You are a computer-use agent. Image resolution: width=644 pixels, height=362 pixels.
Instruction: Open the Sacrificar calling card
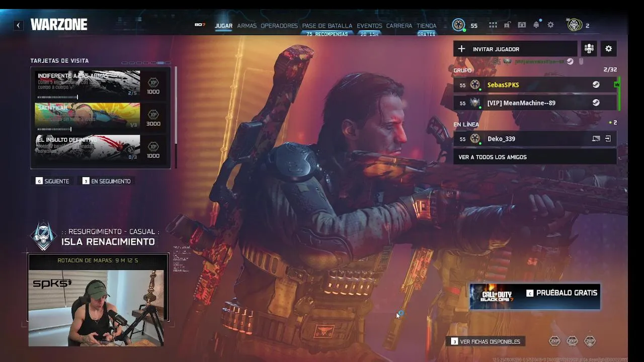[x=87, y=116]
